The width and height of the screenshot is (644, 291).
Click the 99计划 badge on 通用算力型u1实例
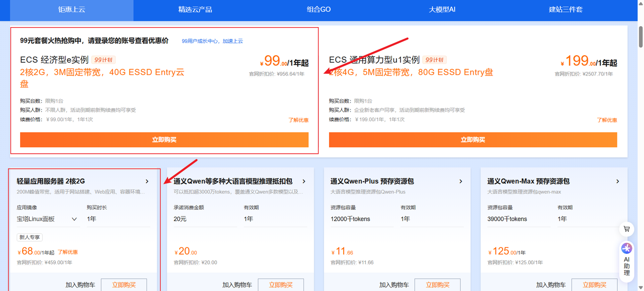click(x=434, y=60)
